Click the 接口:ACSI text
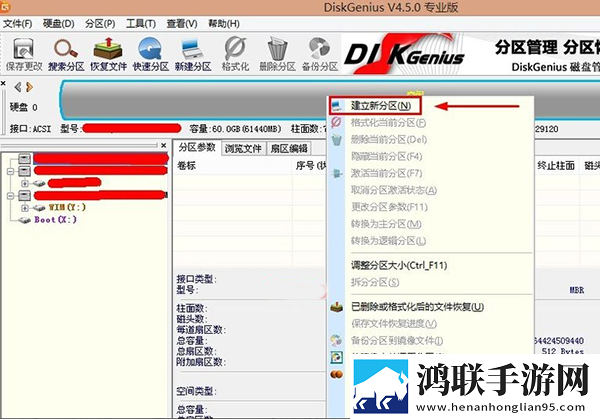The height and width of the screenshot is (419, 600). click(30, 129)
